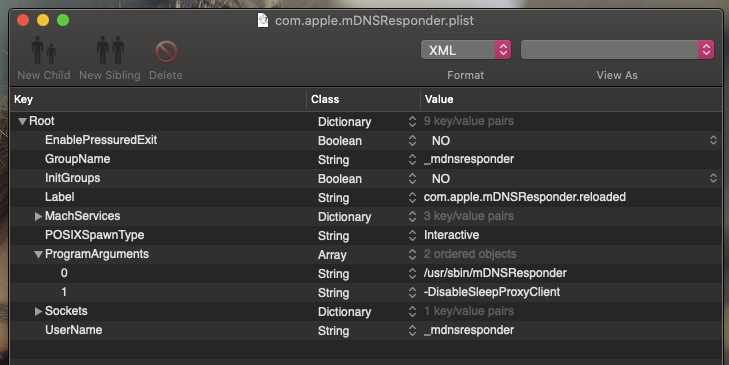
Task: Click '2 ordered objects' value text
Action: pyautogui.click(x=470, y=254)
